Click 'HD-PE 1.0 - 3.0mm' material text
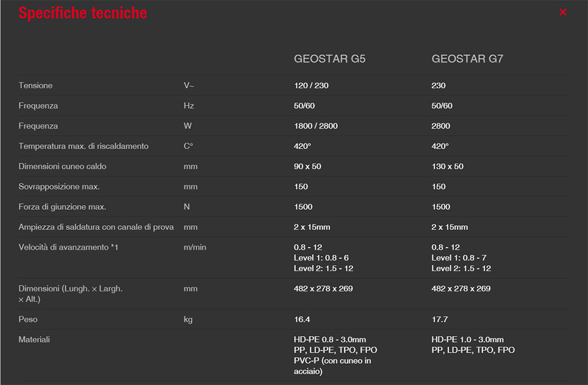Image resolution: width=588 pixels, height=385 pixels. click(467, 340)
